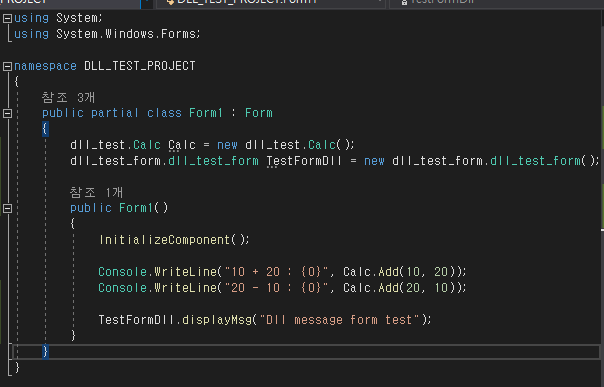
Task: Click the base class name 'Form'
Action: coord(258,113)
